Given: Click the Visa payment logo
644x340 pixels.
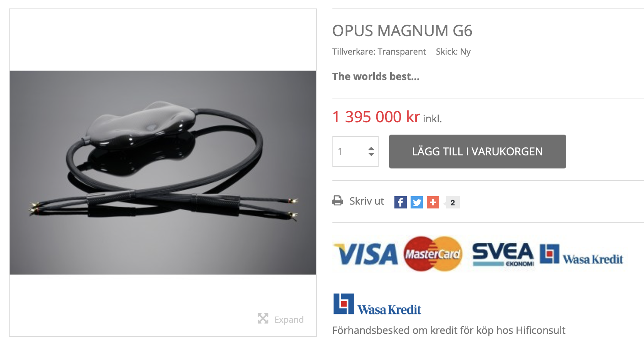Looking at the screenshot, I should [366, 254].
